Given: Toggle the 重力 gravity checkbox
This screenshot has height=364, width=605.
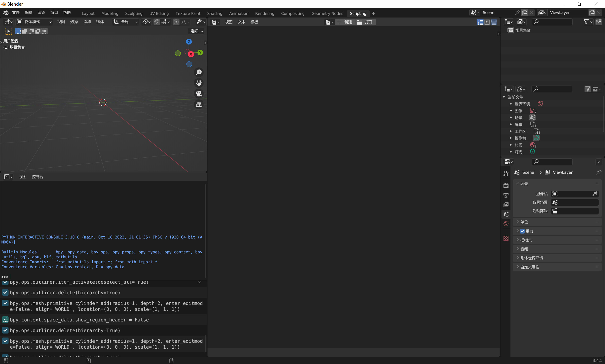Looking at the screenshot, I should pos(522,231).
